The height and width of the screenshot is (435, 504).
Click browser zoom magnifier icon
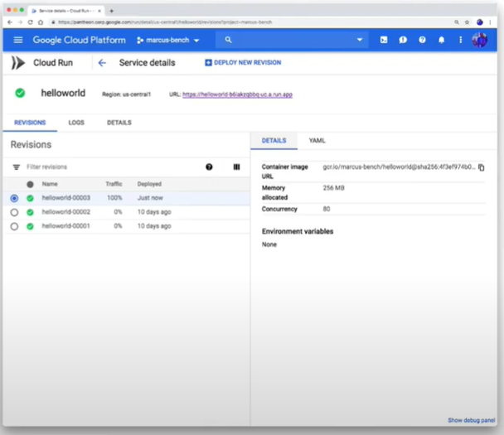[457, 22]
